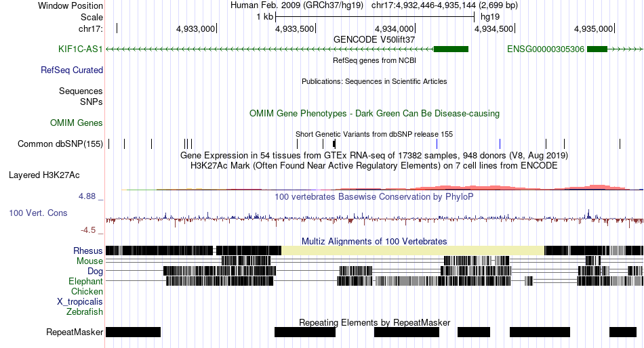Click the SNPs track label
Viewport: 644px width, 348px height.
(x=92, y=102)
